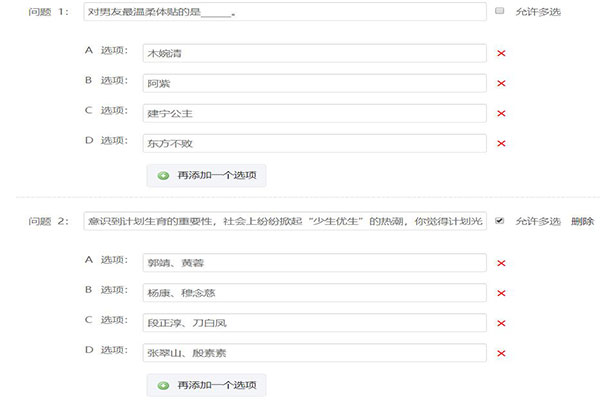
Task: Edit the option field containing 阿紫
Action: point(315,83)
